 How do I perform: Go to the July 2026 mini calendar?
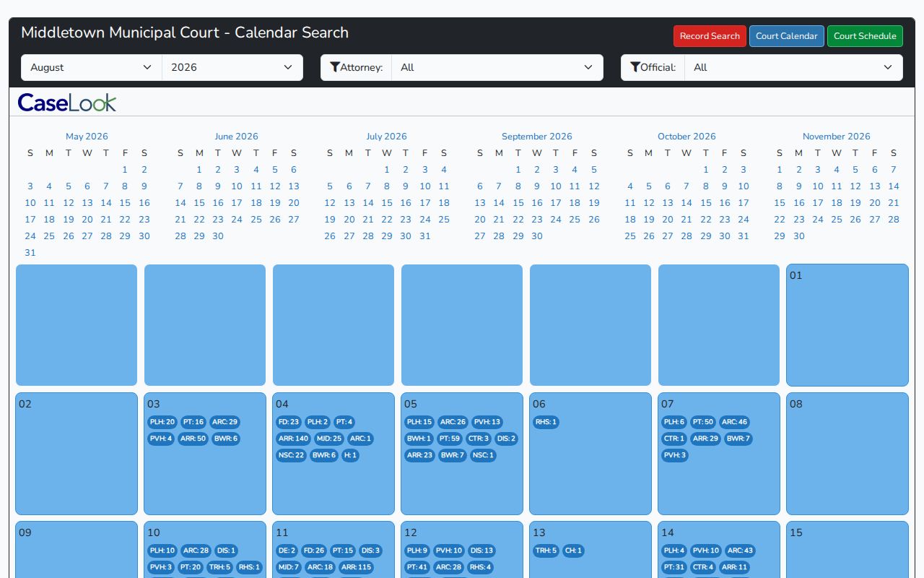386,136
